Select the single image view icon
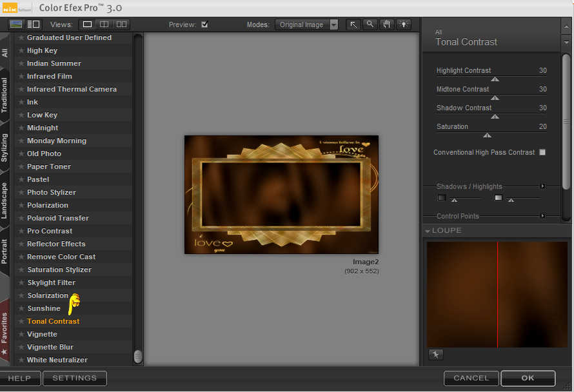Viewport: 574px width, 392px height. pyautogui.click(x=87, y=24)
